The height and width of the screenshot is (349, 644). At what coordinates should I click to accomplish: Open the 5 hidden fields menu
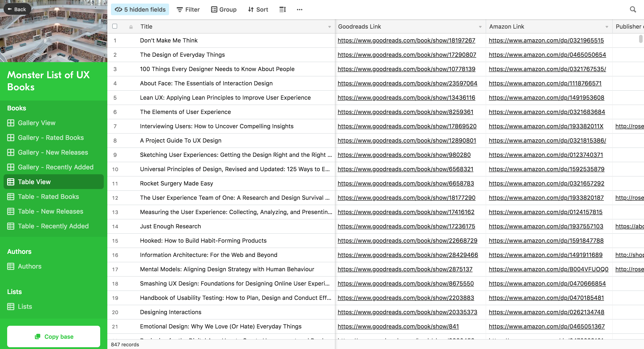pyautogui.click(x=140, y=9)
